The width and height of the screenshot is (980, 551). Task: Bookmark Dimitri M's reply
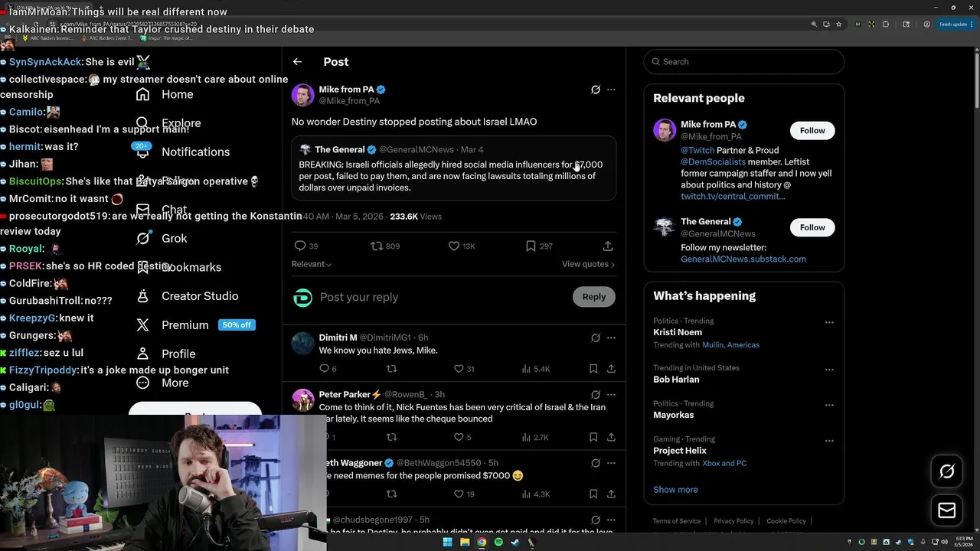tap(593, 369)
